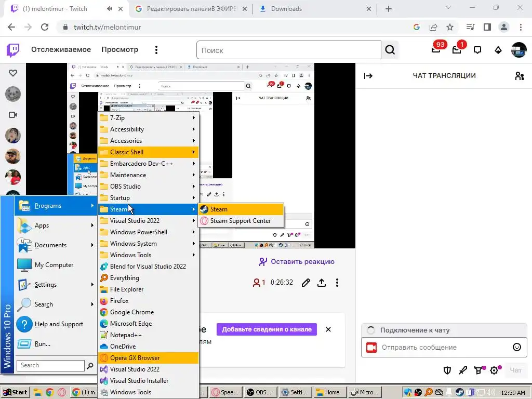
Task: Open the channel points rewards icon
Action: point(478,370)
